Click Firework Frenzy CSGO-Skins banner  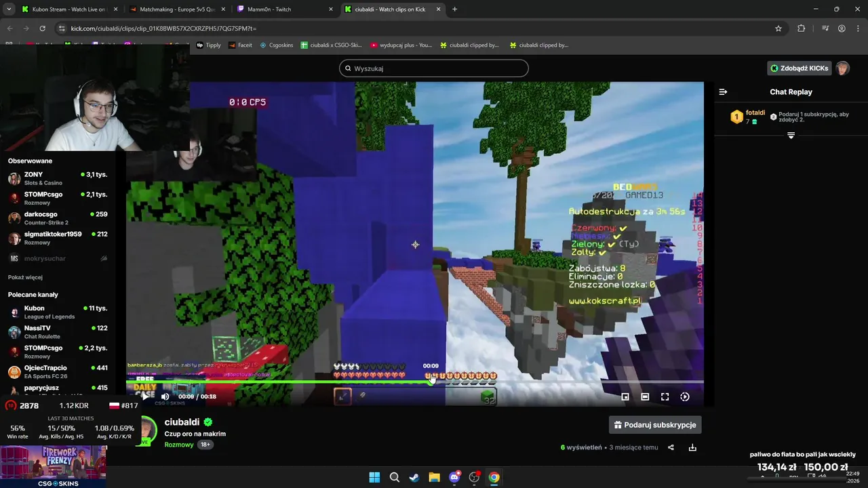pos(54,466)
